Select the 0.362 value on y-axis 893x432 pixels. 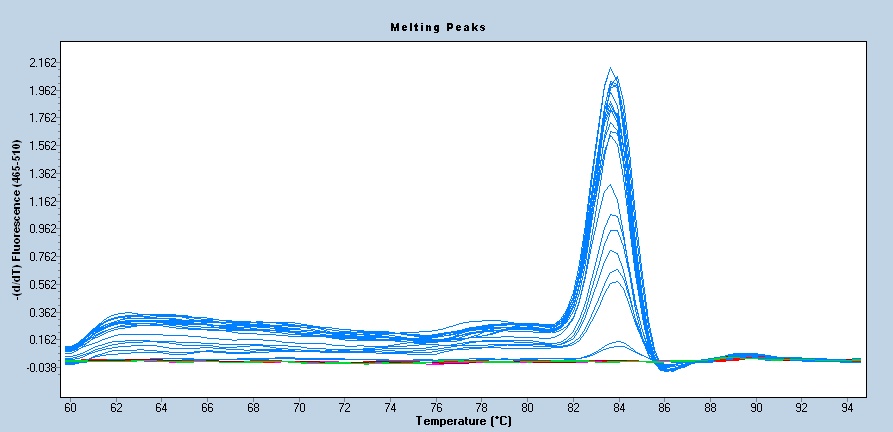43,312
